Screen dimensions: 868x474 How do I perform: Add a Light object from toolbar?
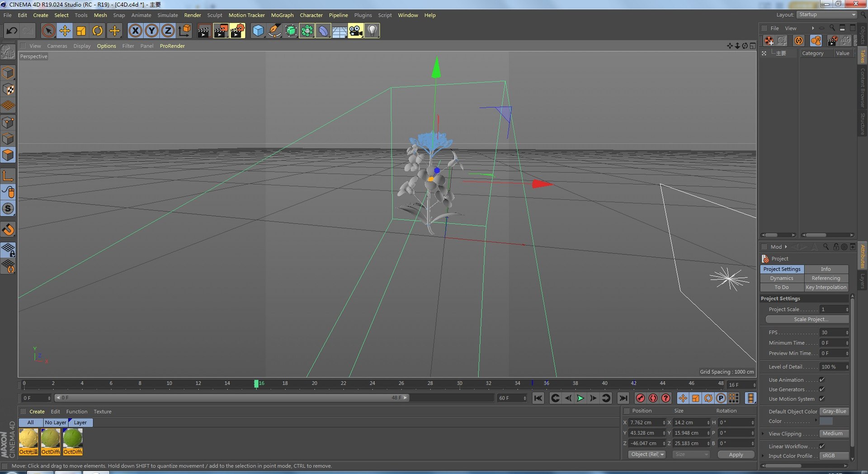(372, 31)
